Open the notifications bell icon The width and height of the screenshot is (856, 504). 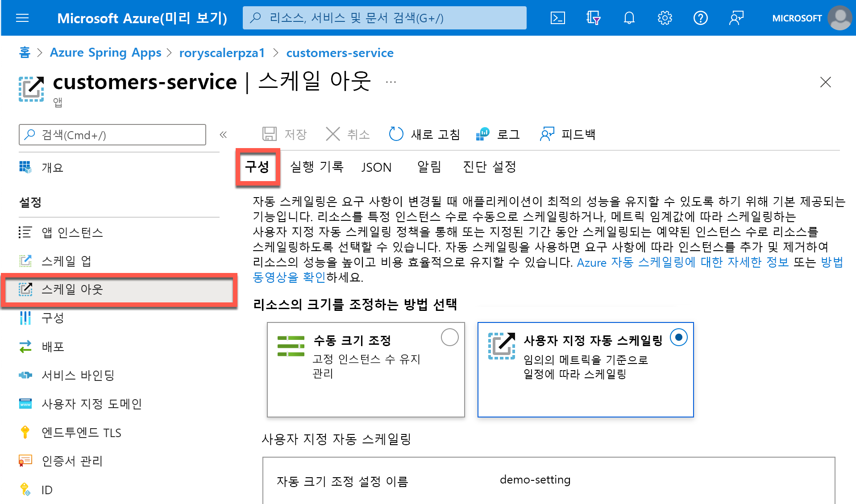point(629,18)
